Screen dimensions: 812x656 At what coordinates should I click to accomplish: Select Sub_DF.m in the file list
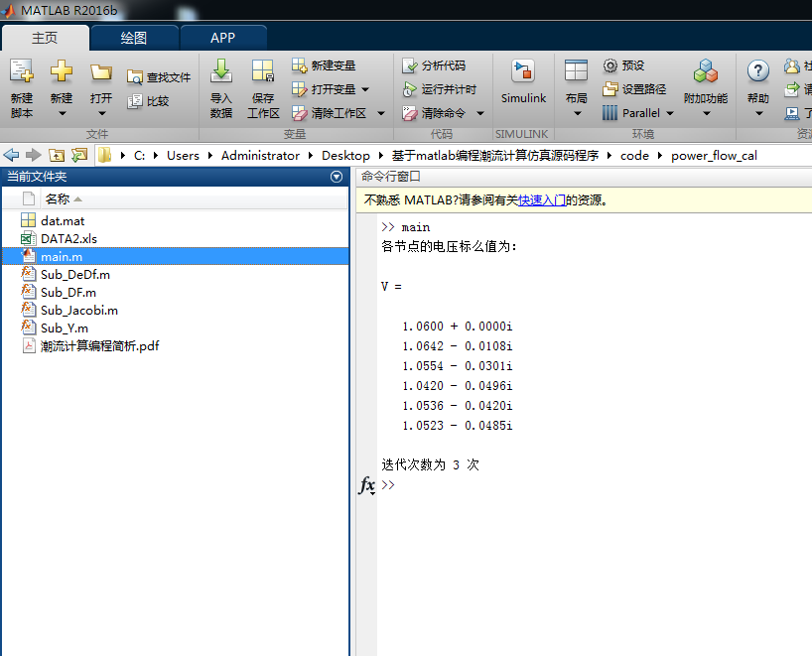tap(175, 292)
